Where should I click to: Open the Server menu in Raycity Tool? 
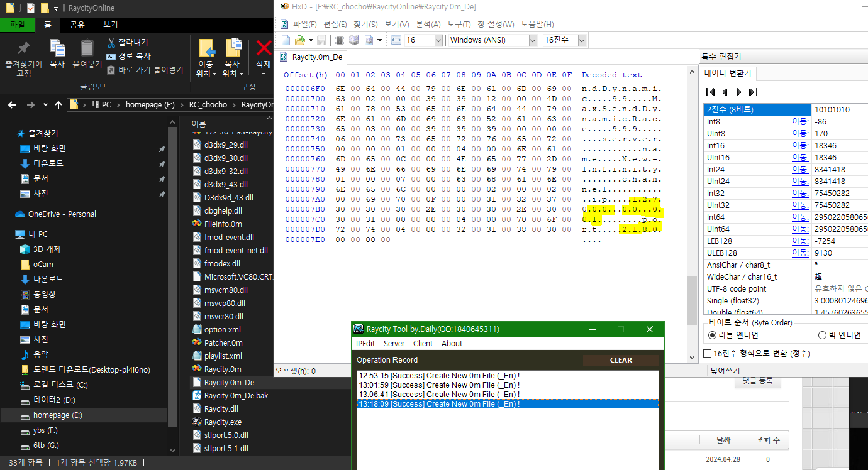[394, 344]
